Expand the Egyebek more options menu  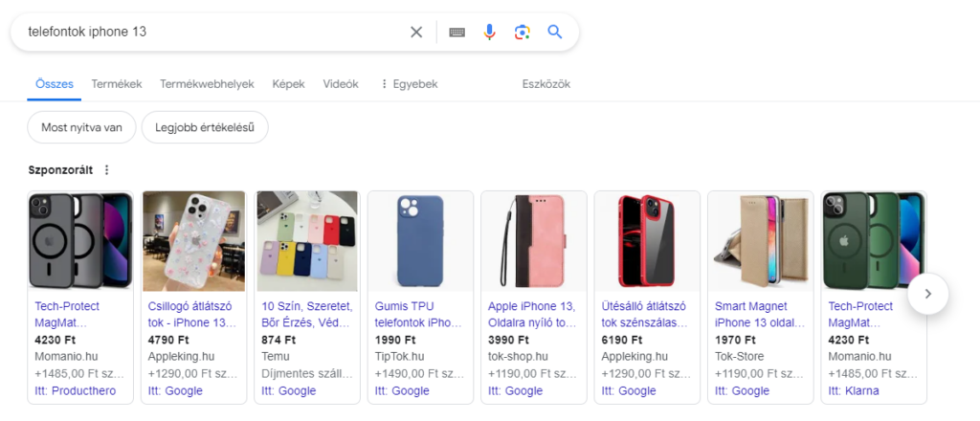(x=409, y=84)
